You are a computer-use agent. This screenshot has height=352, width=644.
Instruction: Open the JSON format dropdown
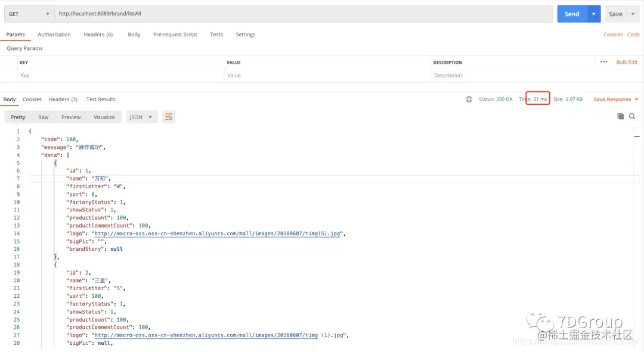click(x=141, y=117)
